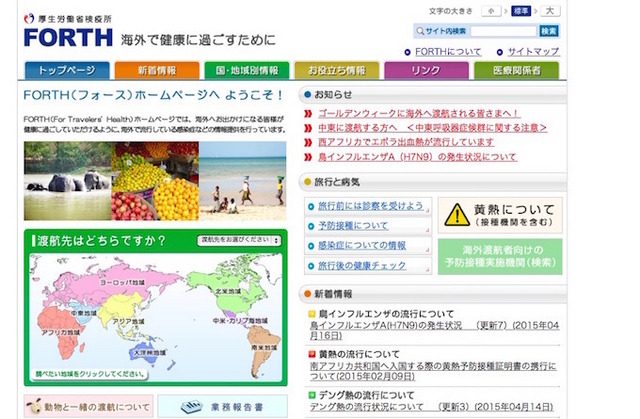Click the 検索 search button
The width and height of the screenshot is (640, 419).
point(549,31)
